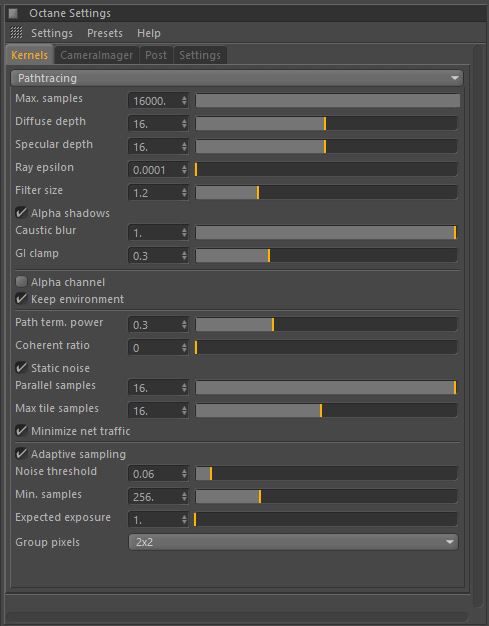Open the Help menu
The height and width of the screenshot is (626, 489).
click(148, 33)
